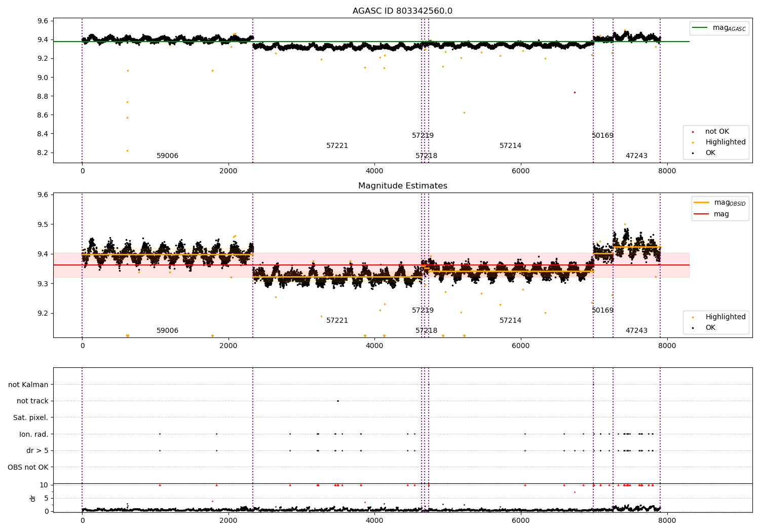Viewport: 760px width, 532px height.
Task: Click the '10' tick on dr axis
Action: (x=44, y=485)
